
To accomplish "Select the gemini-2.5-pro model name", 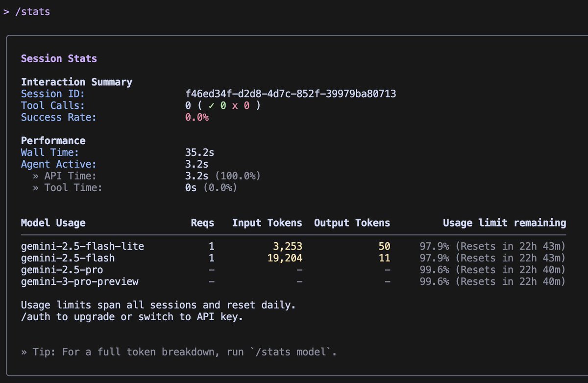I will pos(62,270).
